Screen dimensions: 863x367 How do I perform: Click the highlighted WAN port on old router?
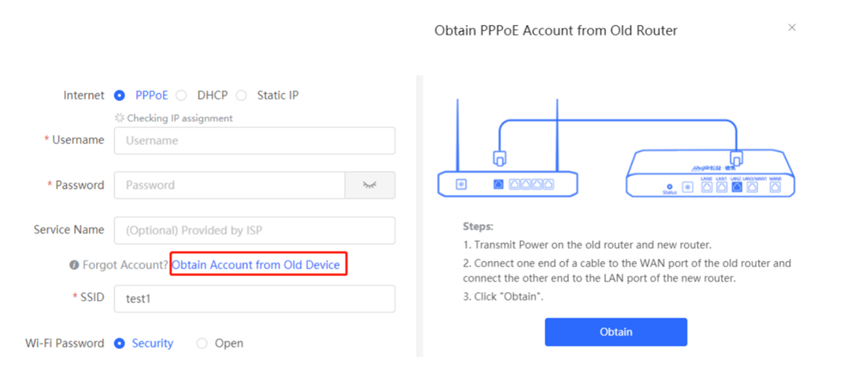[498, 184]
